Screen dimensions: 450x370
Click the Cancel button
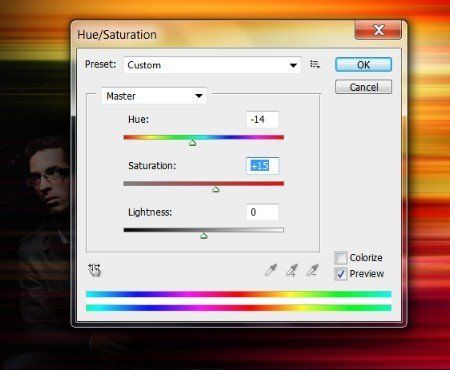363,87
